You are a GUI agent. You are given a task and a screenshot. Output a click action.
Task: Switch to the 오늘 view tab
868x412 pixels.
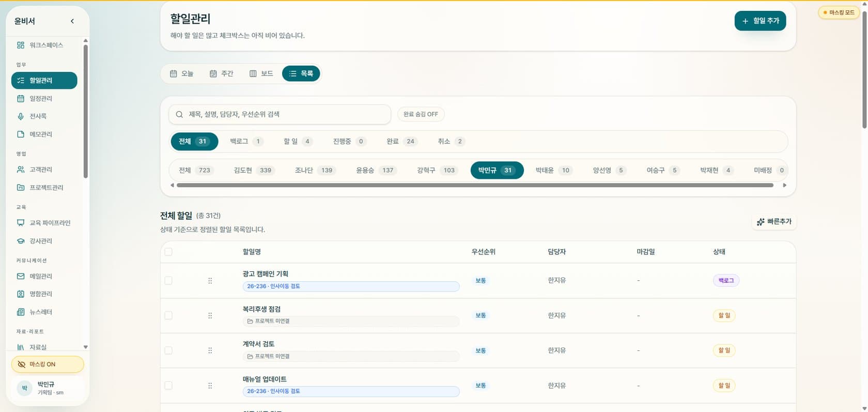[x=182, y=73]
